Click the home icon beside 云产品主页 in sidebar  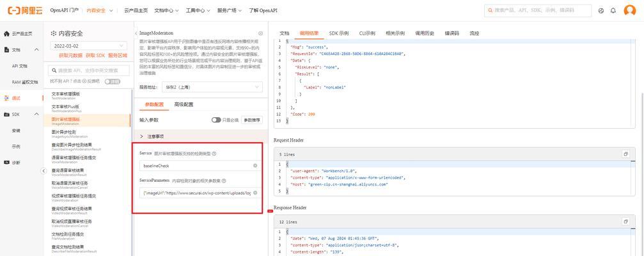coord(6,34)
